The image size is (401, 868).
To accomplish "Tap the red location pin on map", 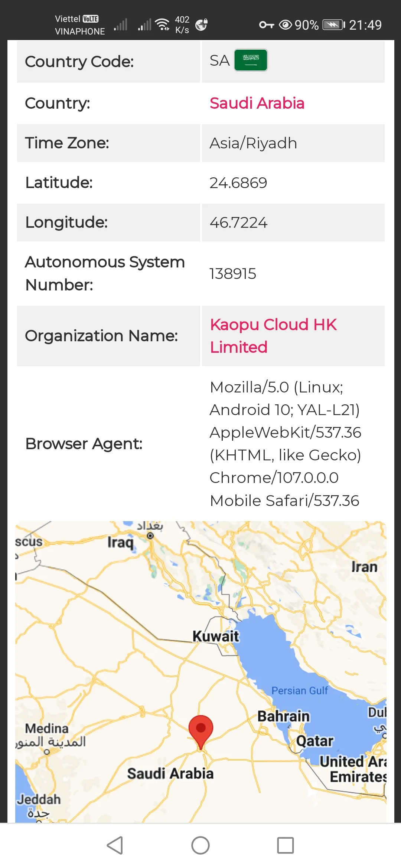I will pos(200,733).
